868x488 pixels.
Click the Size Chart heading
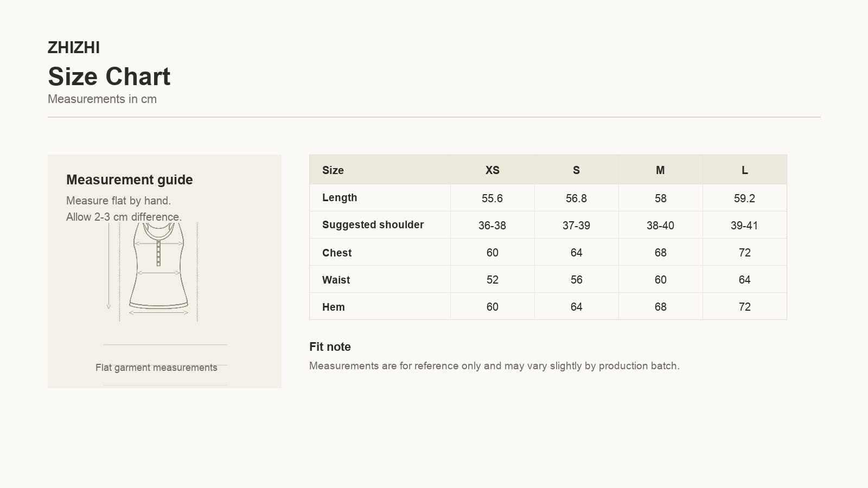tap(109, 76)
